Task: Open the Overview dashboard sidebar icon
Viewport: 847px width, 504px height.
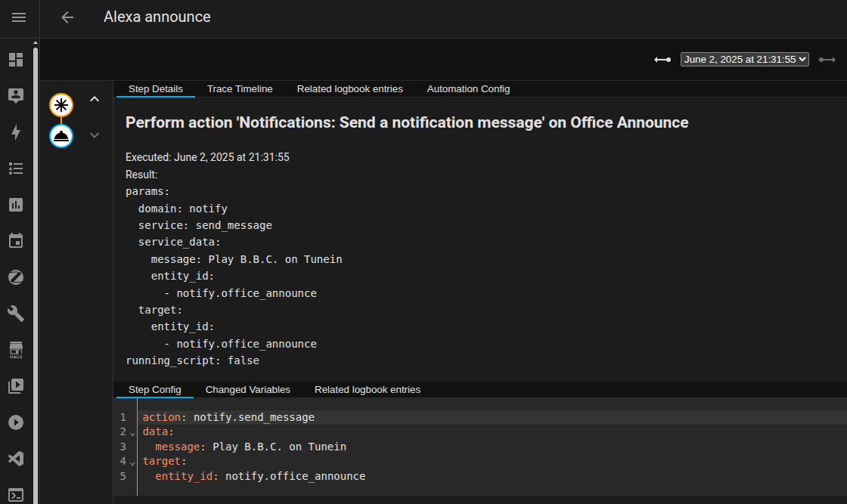Action: pos(16,60)
